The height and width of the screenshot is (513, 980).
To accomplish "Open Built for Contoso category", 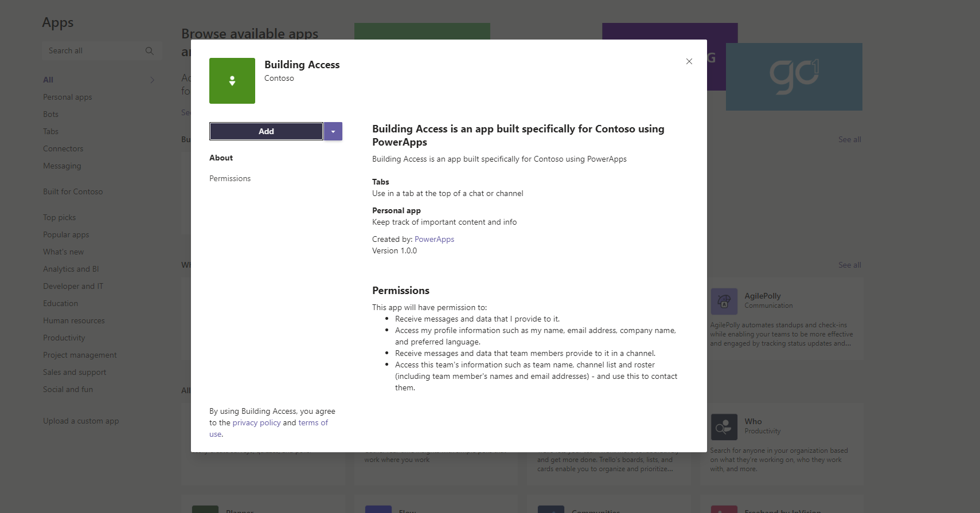I will click(x=73, y=191).
